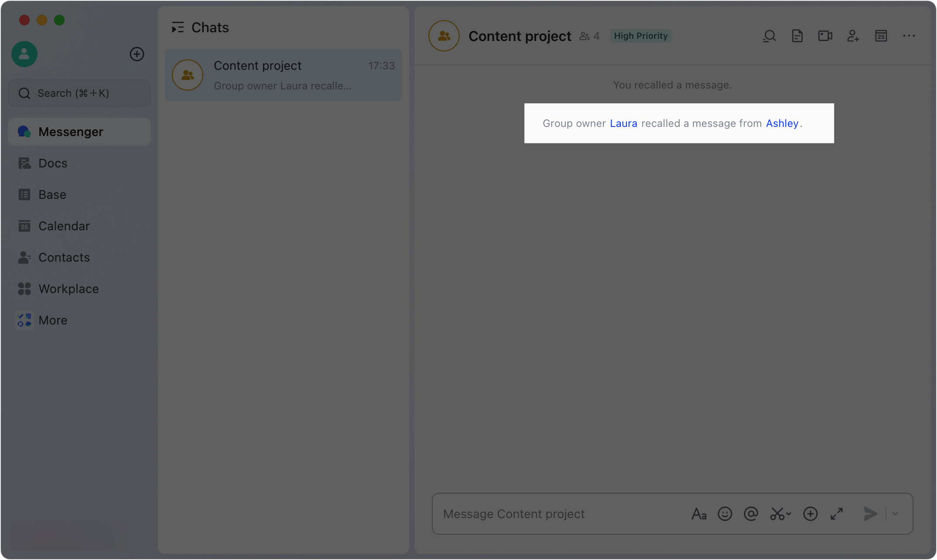Expand the message editor to full size

[x=837, y=514]
